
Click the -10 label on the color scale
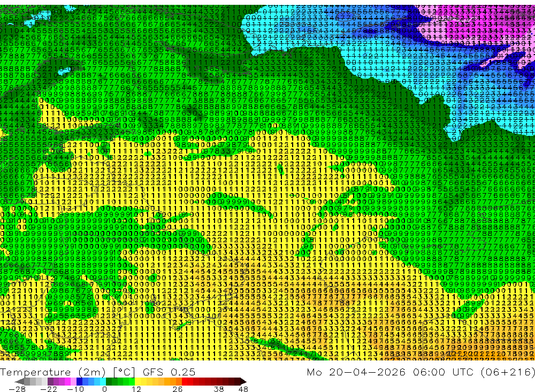click(x=75, y=389)
